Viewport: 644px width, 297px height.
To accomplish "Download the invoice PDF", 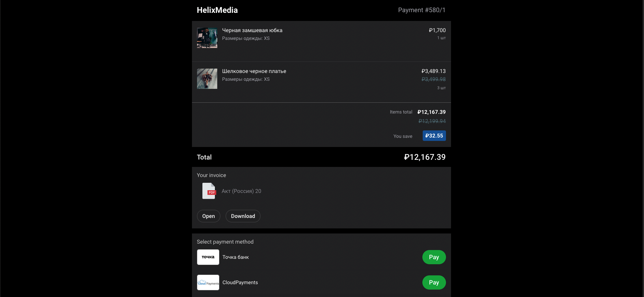I will (243, 216).
